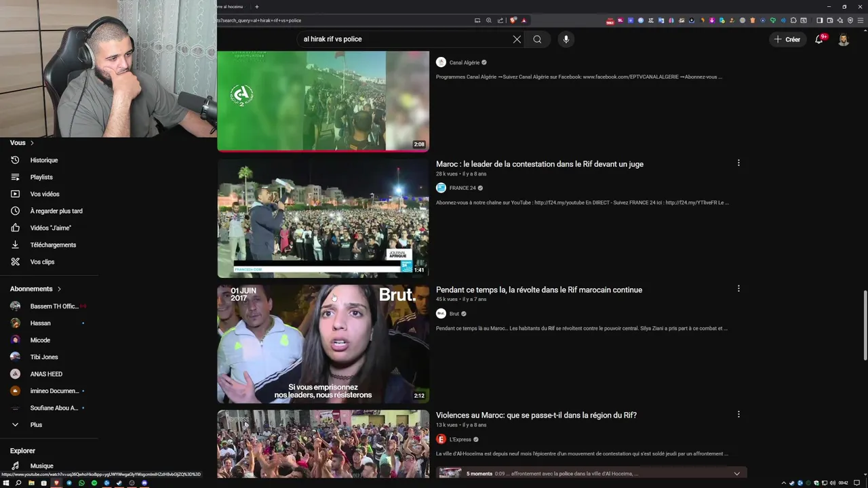Image resolution: width=868 pixels, height=488 pixels.
Task: Expand the Abonnements section chevron
Action: click(59, 289)
